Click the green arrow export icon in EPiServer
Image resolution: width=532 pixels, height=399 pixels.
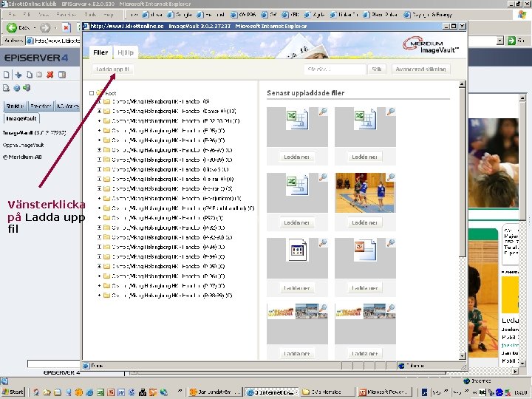[x=27, y=88]
